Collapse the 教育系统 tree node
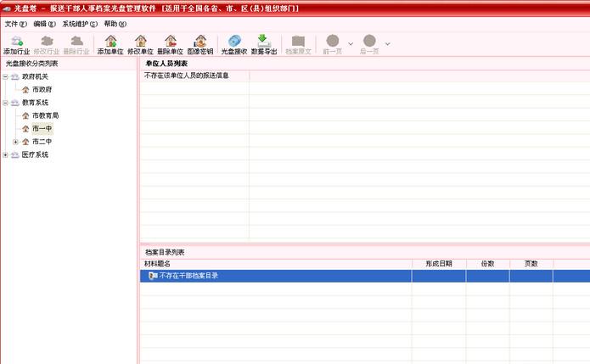This screenshot has height=364, width=590. pos(5,103)
